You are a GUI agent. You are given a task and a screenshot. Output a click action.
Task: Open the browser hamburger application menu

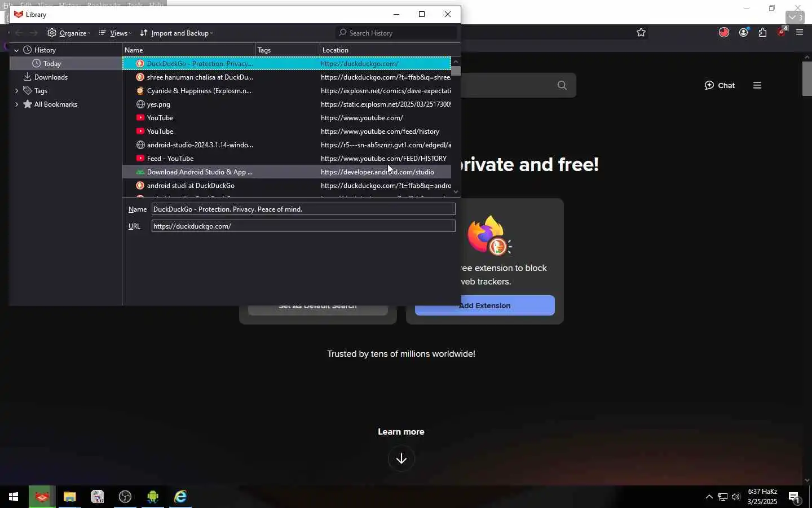pos(800,33)
